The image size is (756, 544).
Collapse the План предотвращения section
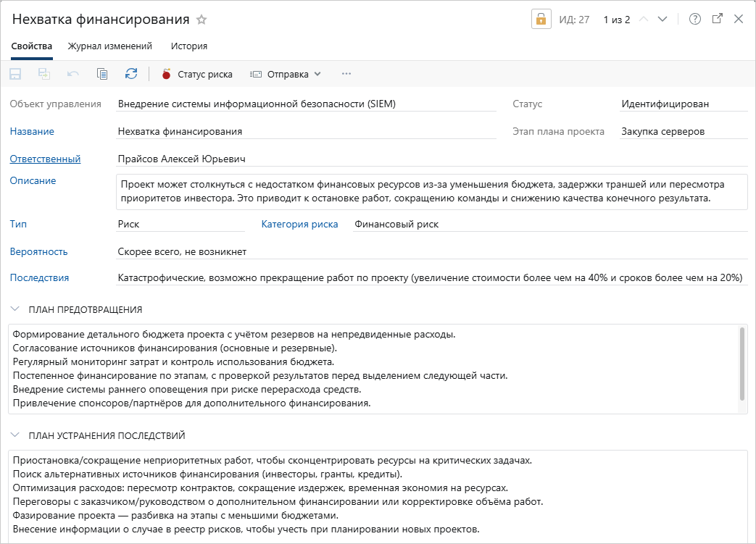point(15,309)
